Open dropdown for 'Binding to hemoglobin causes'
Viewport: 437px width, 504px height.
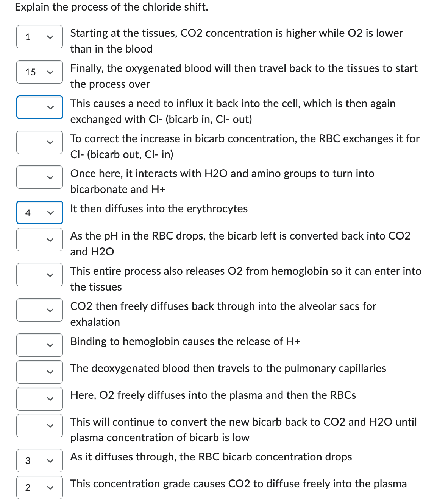[39, 345]
